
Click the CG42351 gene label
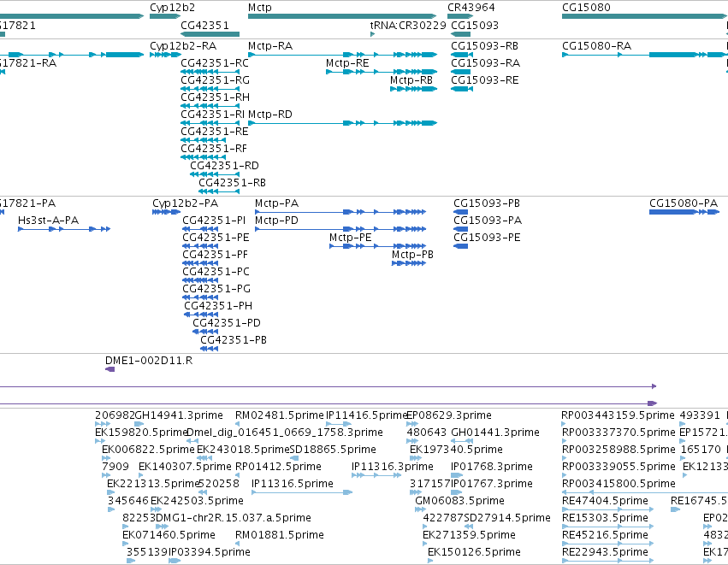pos(204,25)
